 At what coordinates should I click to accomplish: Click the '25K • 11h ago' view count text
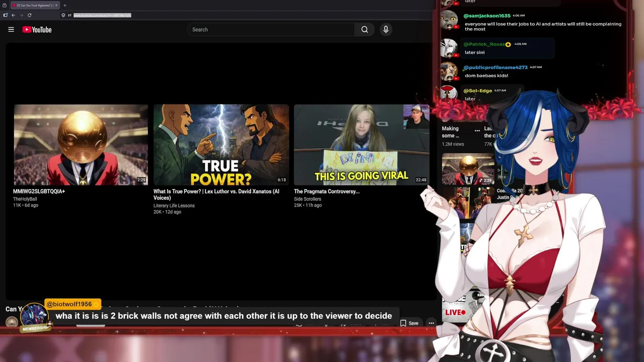click(307, 206)
